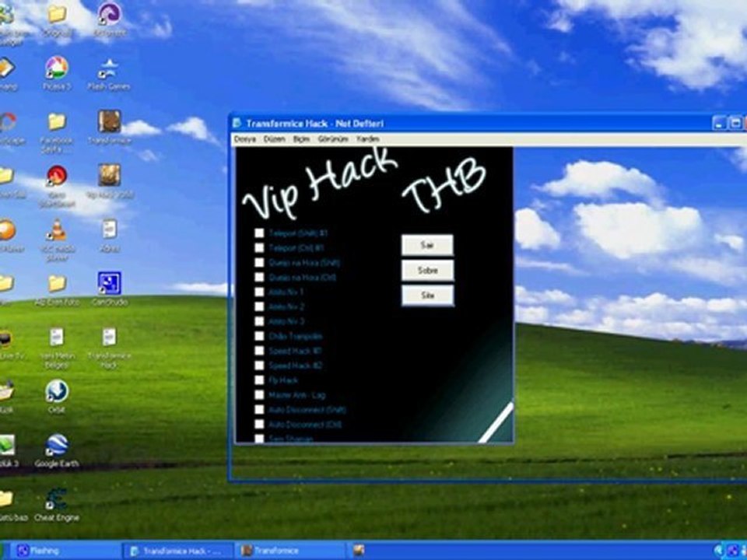Screen dimensions: 747x560
Task: Open the VLC media player shortcut
Action: (x=57, y=240)
